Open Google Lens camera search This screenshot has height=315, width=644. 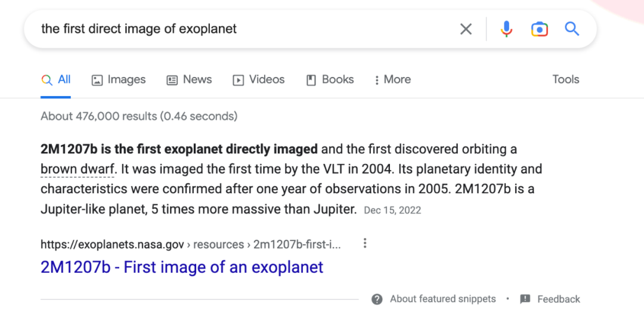click(x=539, y=29)
